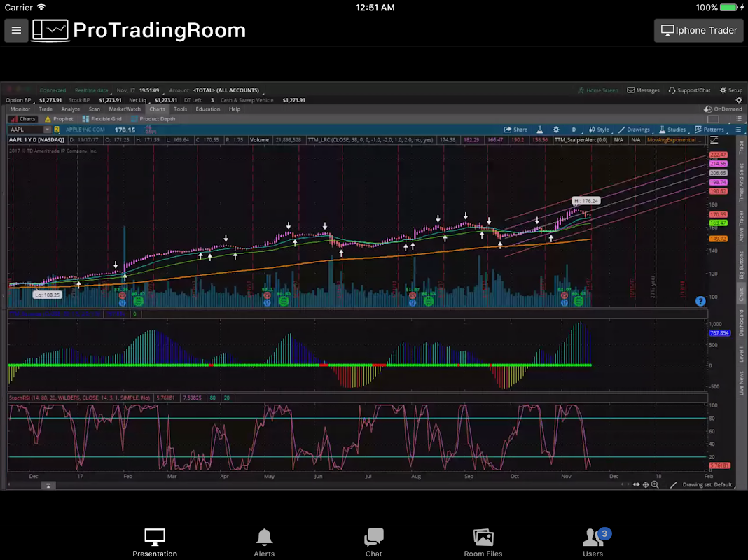748x560 pixels.
Task: Click the Hi: 176.24 price bubble
Action: [x=586, y=201]
